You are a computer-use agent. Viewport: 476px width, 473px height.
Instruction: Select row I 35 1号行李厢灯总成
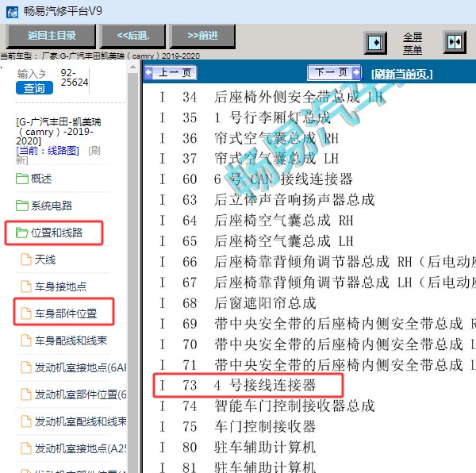pos(245,117)
